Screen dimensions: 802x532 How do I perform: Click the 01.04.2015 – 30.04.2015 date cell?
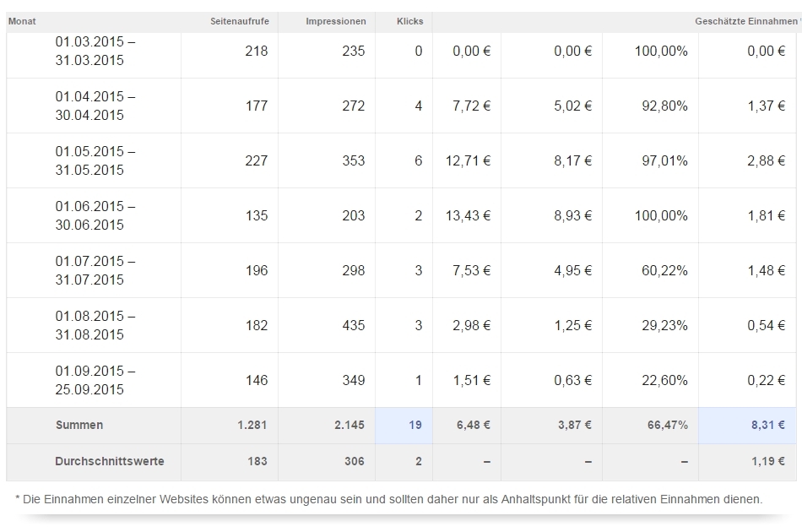(x=95, y=106)
